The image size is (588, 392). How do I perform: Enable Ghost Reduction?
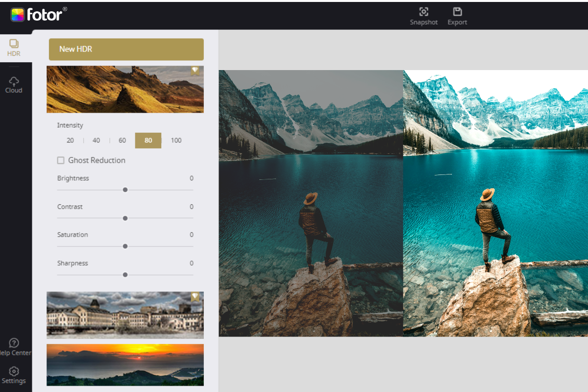click(x=61, y=160)
